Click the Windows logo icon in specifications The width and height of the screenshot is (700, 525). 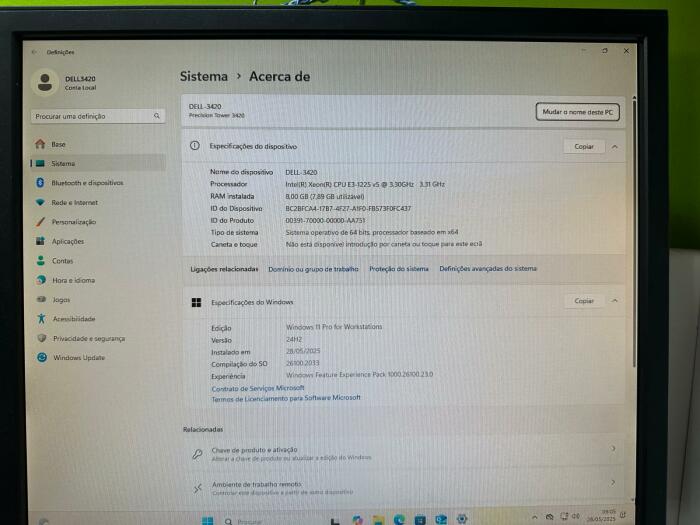(x=196, y=303)
